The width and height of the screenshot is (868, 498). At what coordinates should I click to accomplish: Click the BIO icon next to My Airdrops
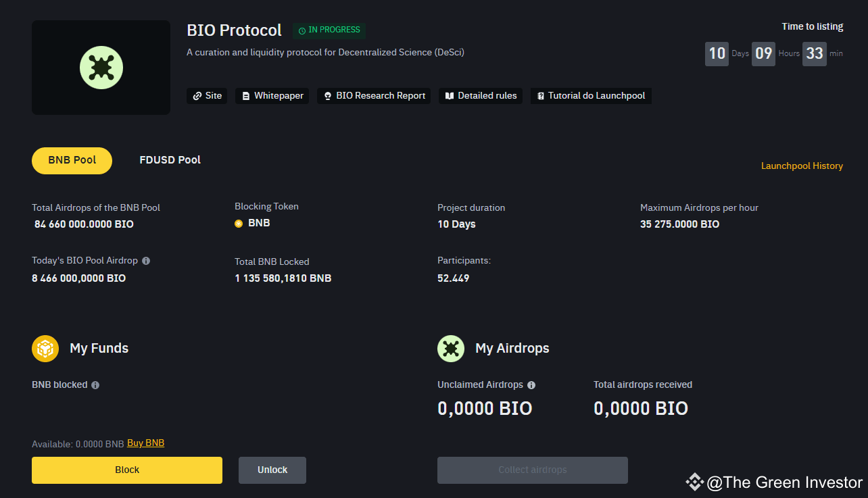451,348
